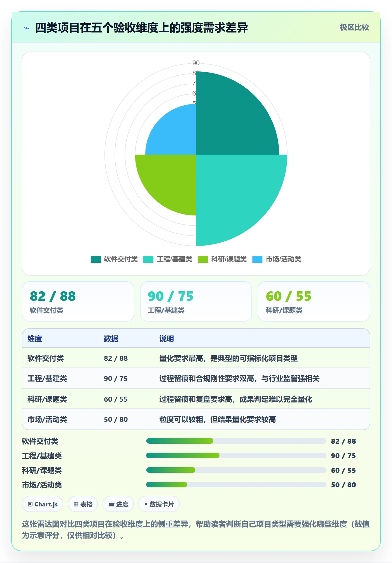392x563 pixels.
Task: Select the 科研/课题类 table row name
Action: click(x=47, y=399)
